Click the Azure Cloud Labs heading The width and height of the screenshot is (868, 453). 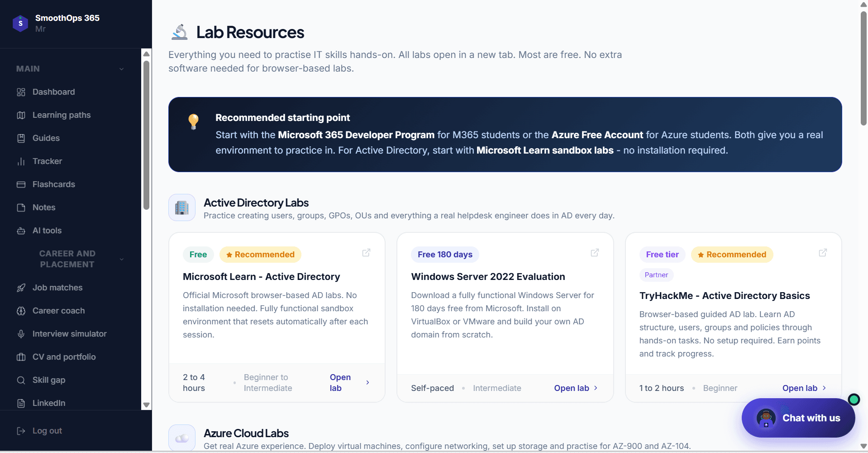(x=246, y=434)
